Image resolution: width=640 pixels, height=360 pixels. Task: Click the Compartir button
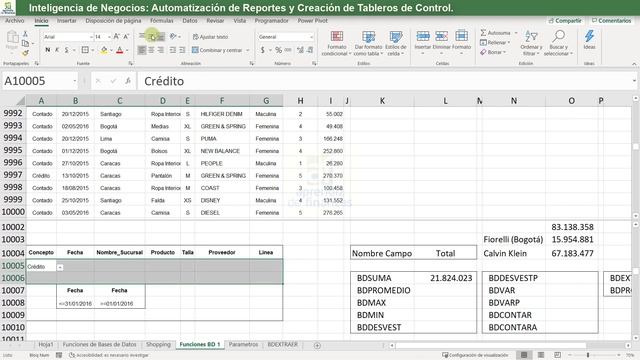[565, 20]
